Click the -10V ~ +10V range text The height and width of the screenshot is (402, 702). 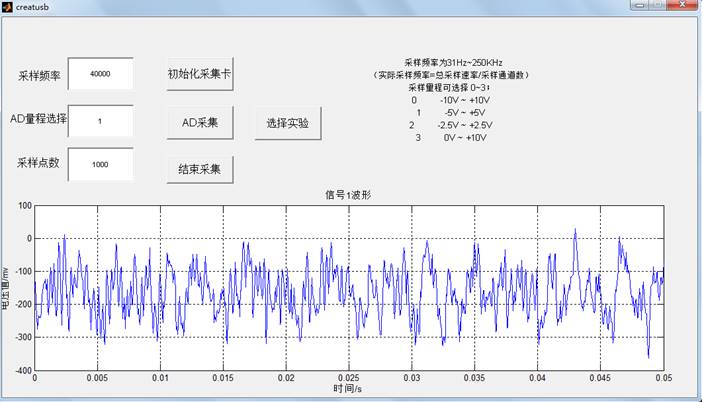pyautogui.click(x=464, y=100)
